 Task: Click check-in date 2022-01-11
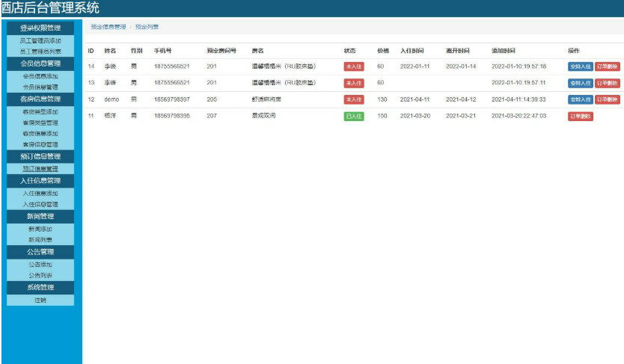(x=415, y=67)
